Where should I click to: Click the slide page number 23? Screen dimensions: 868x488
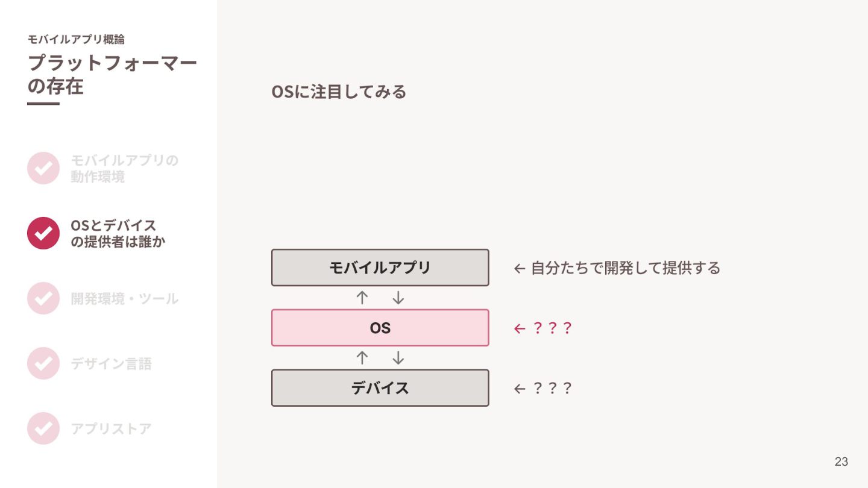point(841,462)
